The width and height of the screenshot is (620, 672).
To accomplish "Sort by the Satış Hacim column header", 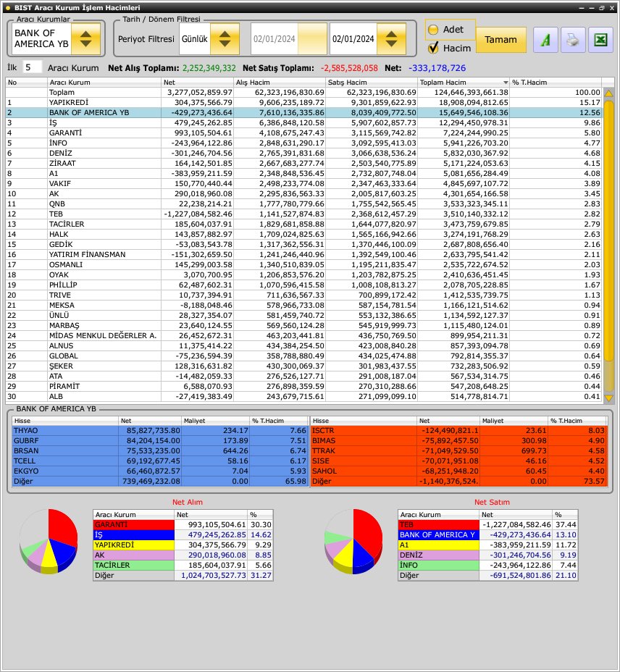I will pyautogui.click(x=372, y=83).
